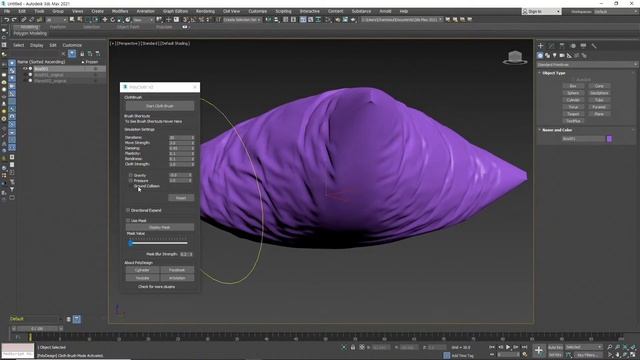Click the Start Cloth Brush button
The width and height of the screenshot is (640, 360).
(160, 106)
